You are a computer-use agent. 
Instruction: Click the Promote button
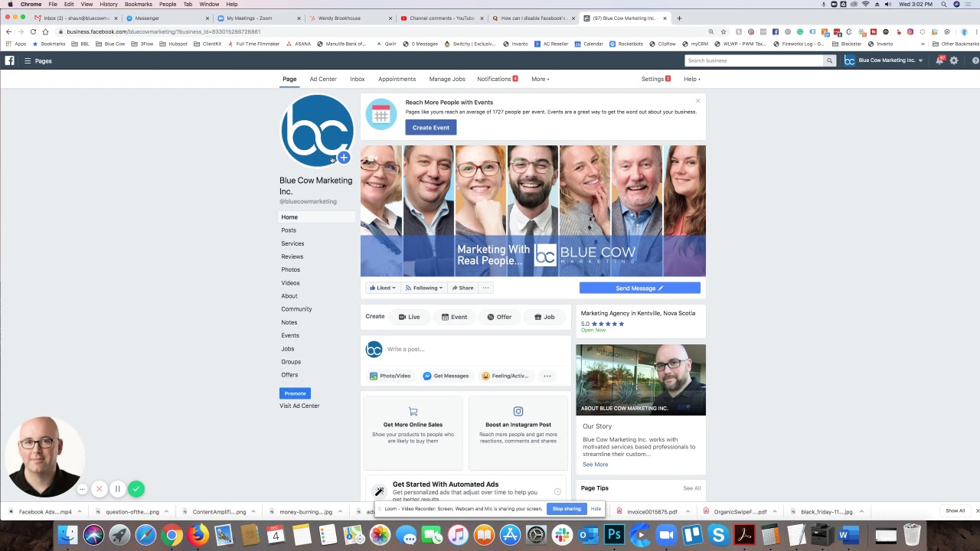(295, 393)
